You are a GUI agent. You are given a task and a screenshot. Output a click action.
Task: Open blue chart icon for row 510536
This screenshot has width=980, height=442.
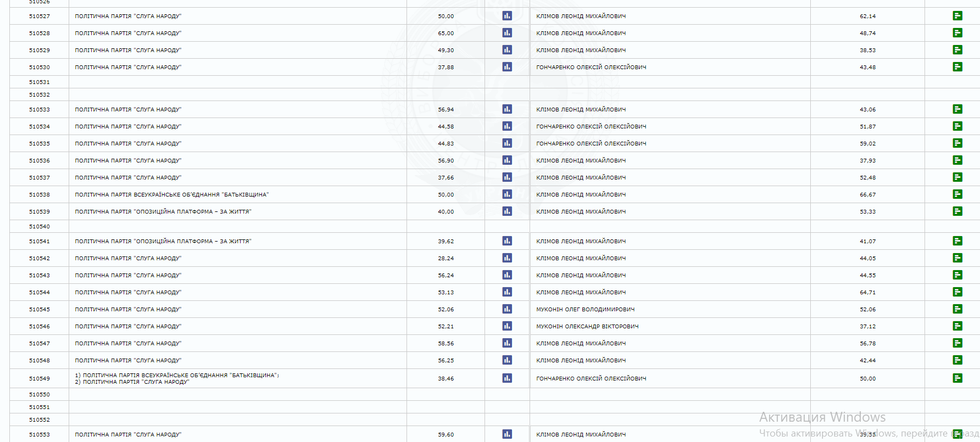pyautogui.click(x=507, y=160)
